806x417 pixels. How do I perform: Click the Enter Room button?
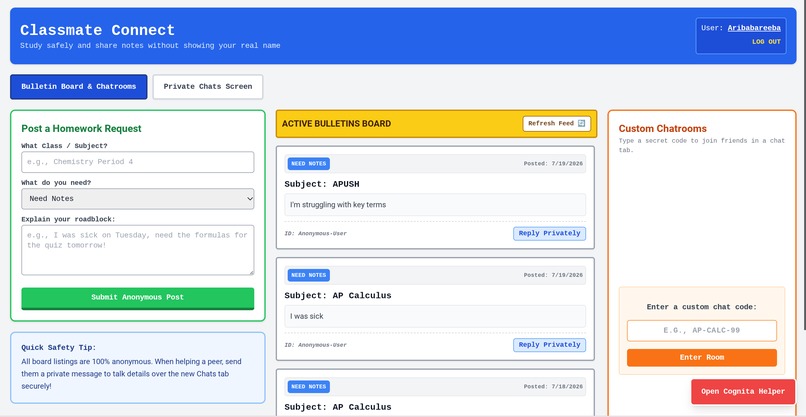(702, 357)
